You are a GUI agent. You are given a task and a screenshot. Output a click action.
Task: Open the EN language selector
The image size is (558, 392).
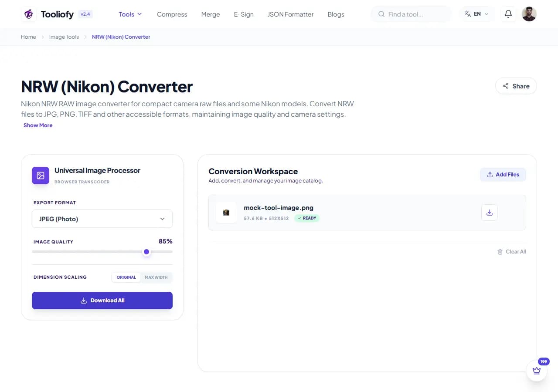477,14
